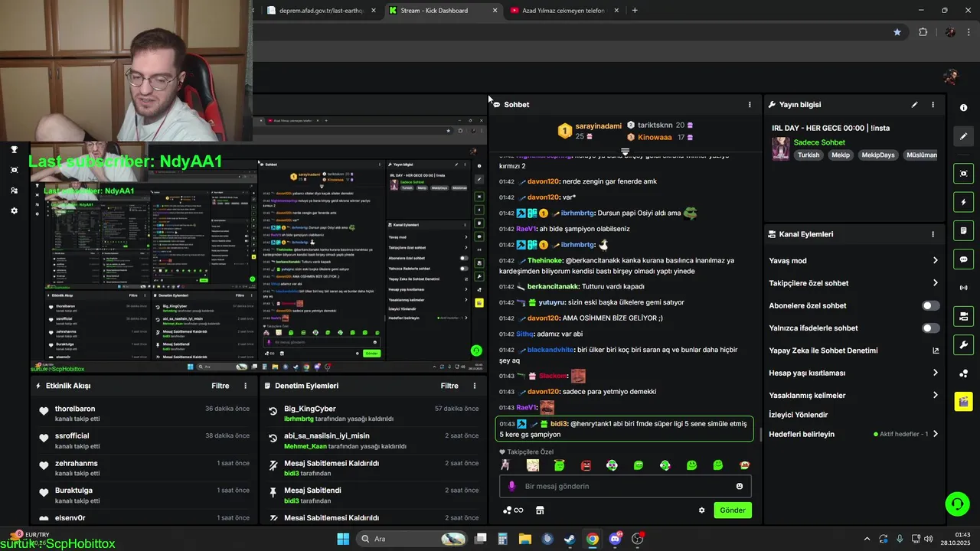Open Etkinlik Akışı three-dot menu
Viewport: 980px width, 551px height.
(x=245, y=386)
